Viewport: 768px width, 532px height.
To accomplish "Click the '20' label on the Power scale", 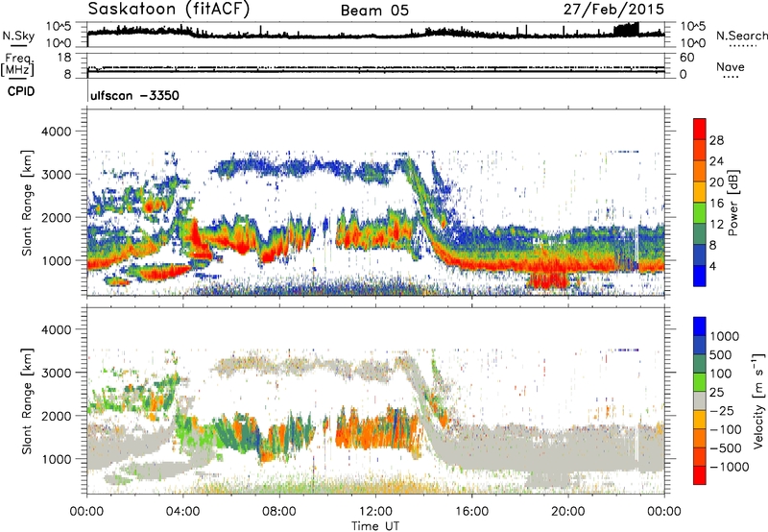I will (x=716, y=182).
